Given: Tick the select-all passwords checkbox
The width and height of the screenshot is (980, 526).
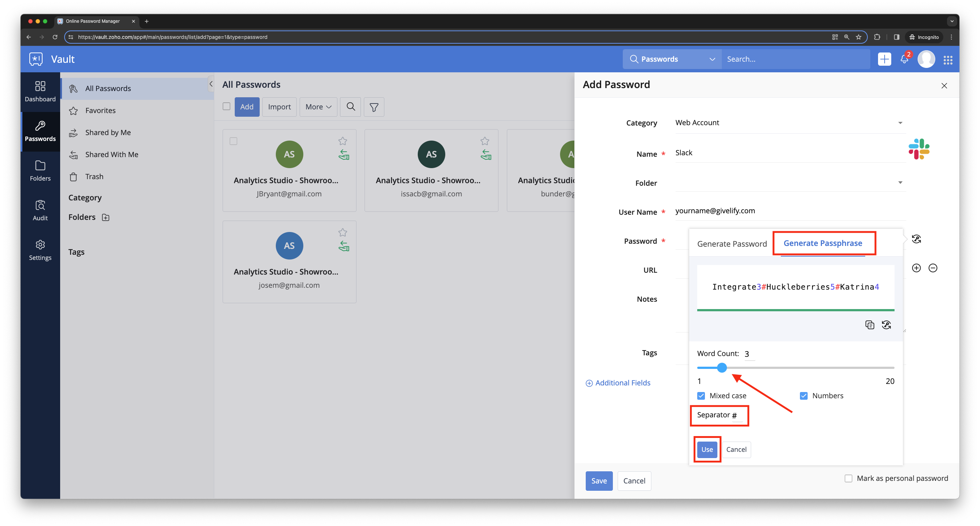Looking at the screenshot, I should (x=226, y=106).
